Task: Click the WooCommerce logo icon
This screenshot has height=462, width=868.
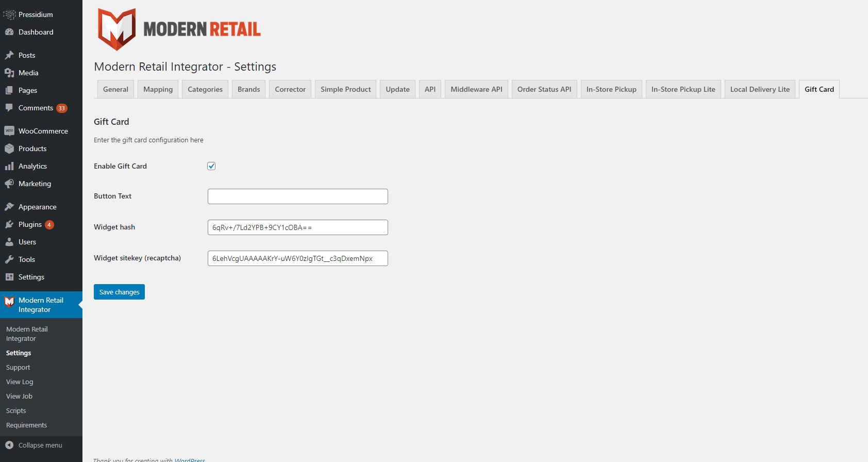Action: click(9, 131)
